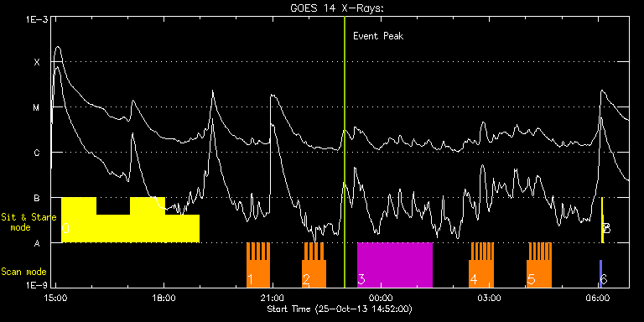The image size is (644, 322).
Task: Click the 21:00 time axis label
Action: tap(272, 297)
